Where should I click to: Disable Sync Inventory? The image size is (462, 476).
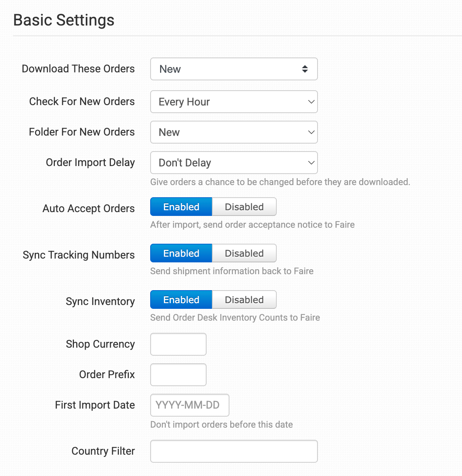[244, 300]
